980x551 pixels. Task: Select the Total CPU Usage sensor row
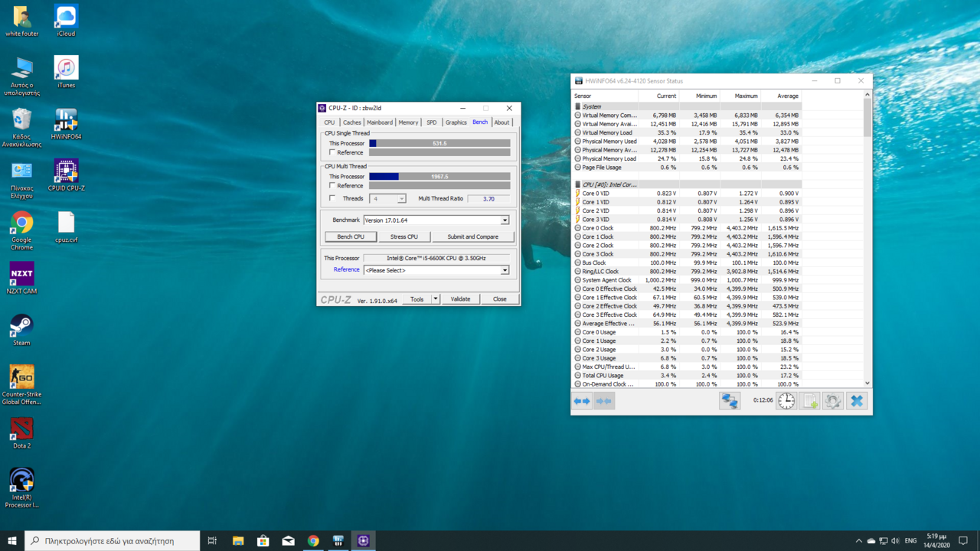tap(688, 375)
